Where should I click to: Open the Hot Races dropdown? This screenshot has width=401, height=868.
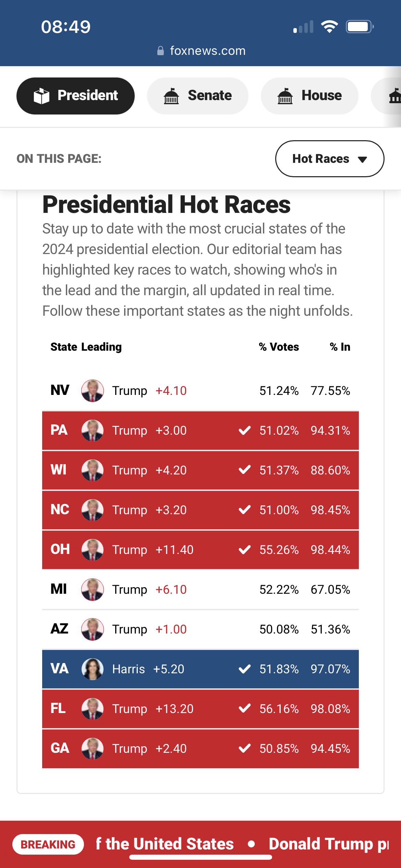[330, 159]
